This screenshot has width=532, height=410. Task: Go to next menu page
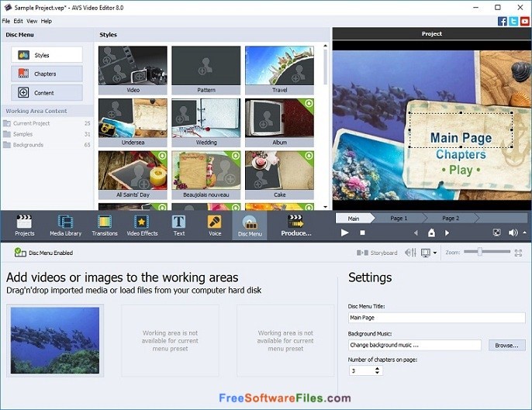click(447, 233)
